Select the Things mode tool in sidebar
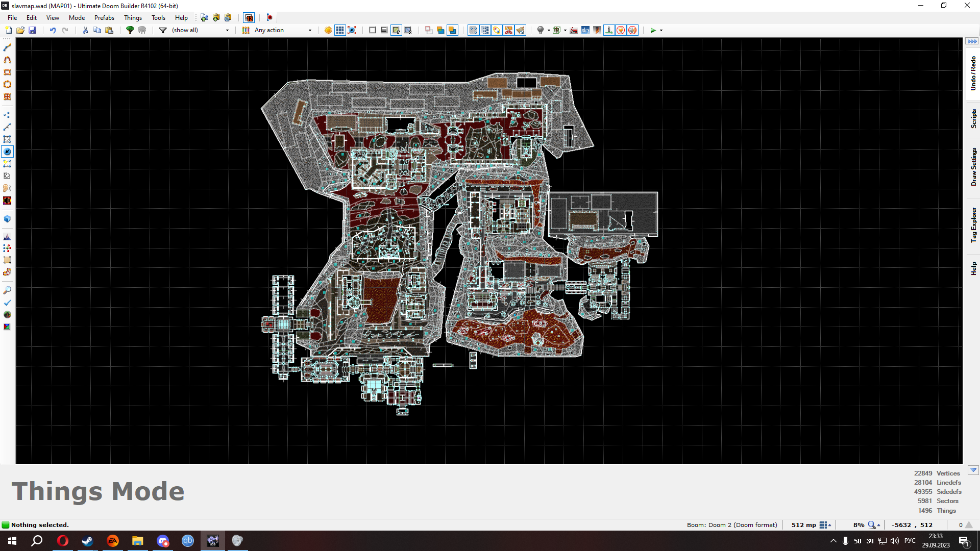 click(x=7, y=152)
